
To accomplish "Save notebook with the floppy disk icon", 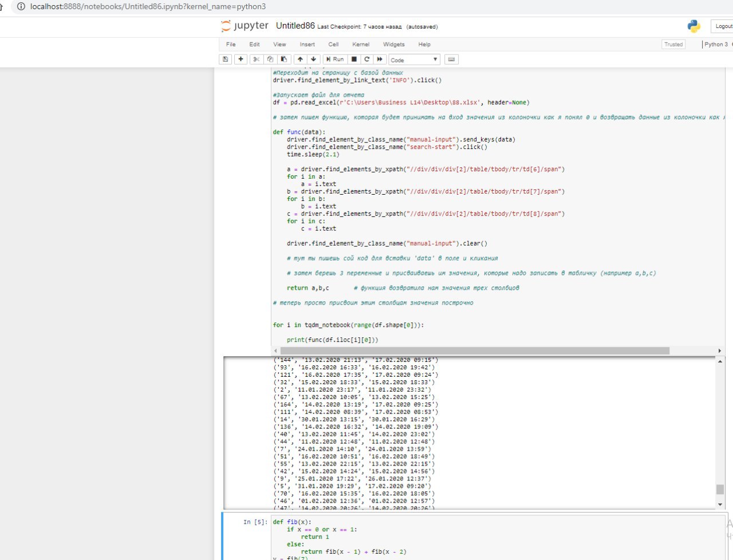I will pyautogui.click(x=226, y=60).
